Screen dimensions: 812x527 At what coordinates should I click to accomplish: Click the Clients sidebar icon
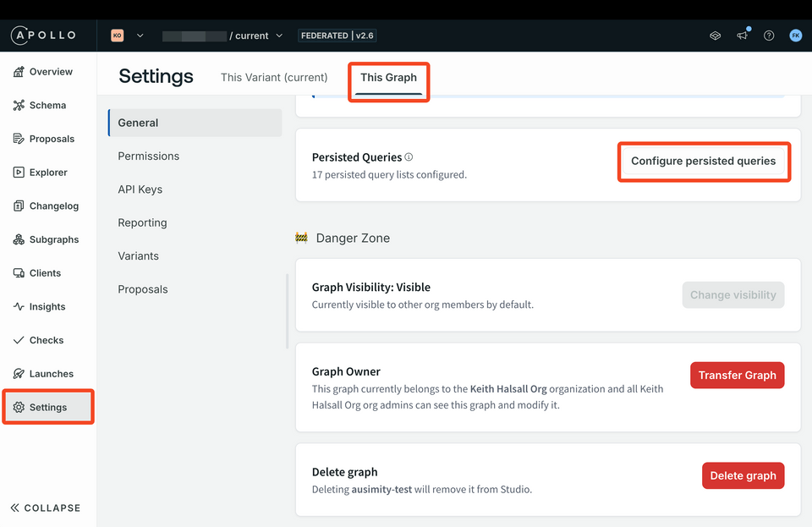point(19,273)
